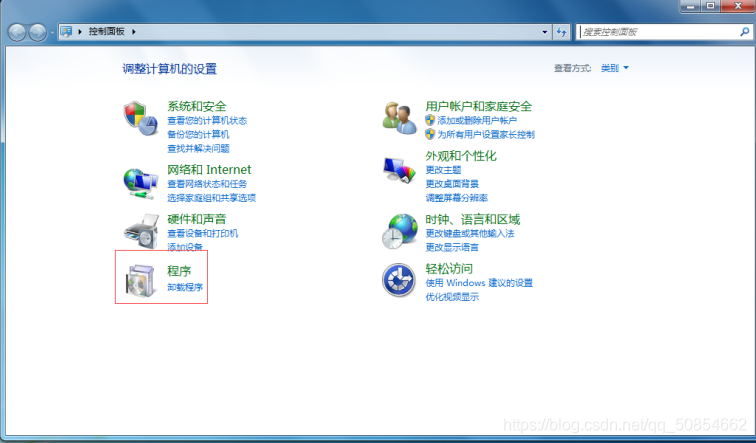756x443 pixels.
Task: Open the 类别 view-by dropdown
Action: tap(615, 68)
